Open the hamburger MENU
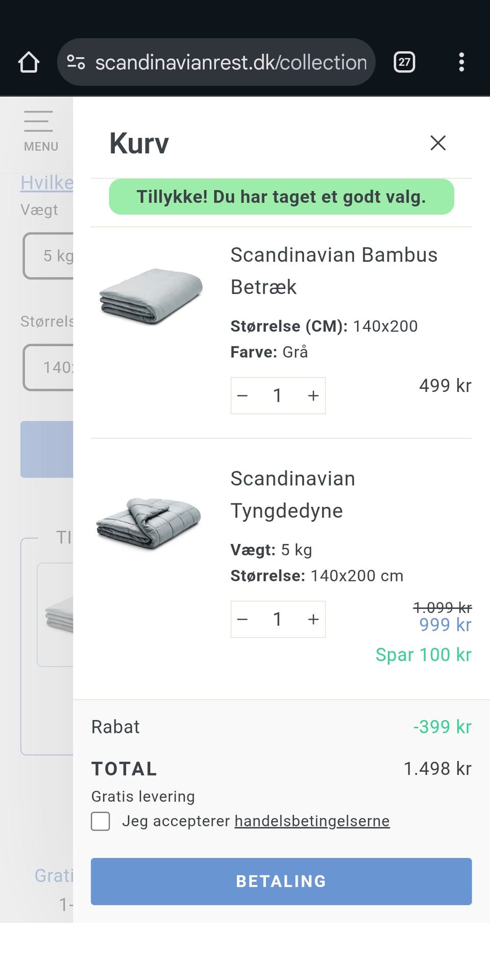 [x=39, y=131]
